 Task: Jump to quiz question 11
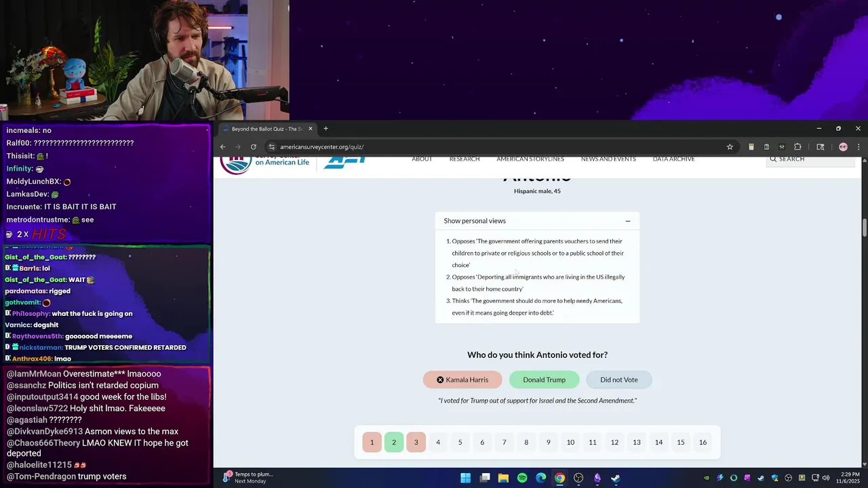(x=593, y=442)
